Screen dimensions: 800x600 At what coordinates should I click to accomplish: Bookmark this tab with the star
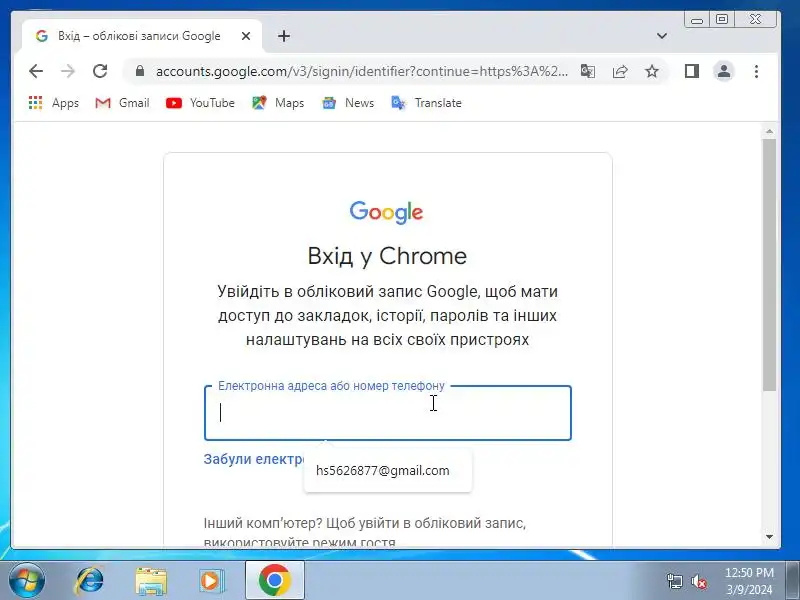tap(652, 71)
